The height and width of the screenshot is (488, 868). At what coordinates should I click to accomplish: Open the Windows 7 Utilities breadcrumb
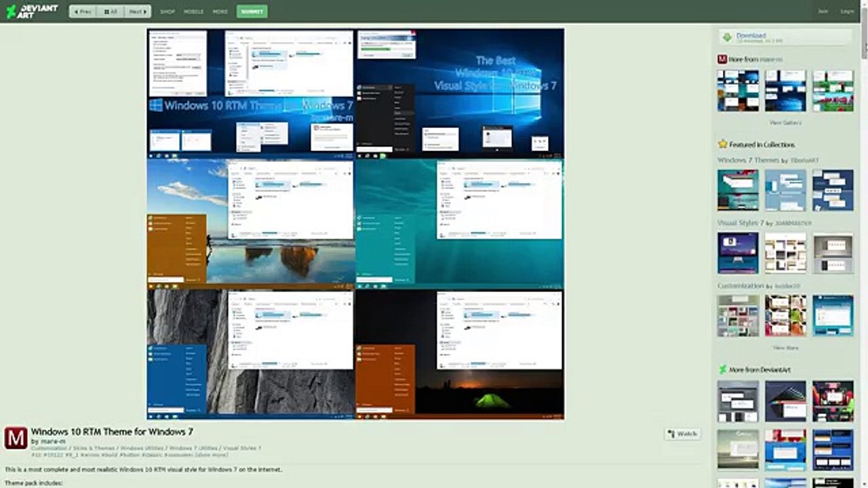click(193, 448)
